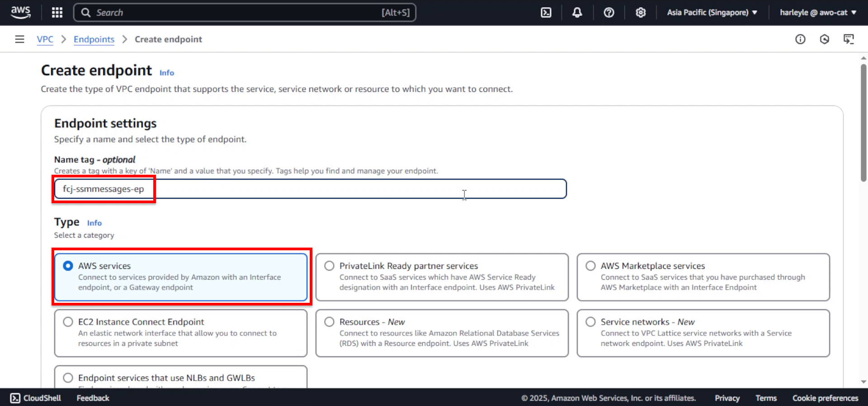Open Privacy link in footer

point(727,398)
